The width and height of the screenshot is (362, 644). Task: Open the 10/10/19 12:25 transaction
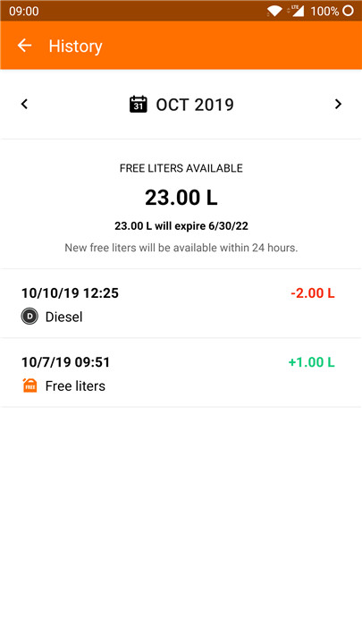click(181, 303)
